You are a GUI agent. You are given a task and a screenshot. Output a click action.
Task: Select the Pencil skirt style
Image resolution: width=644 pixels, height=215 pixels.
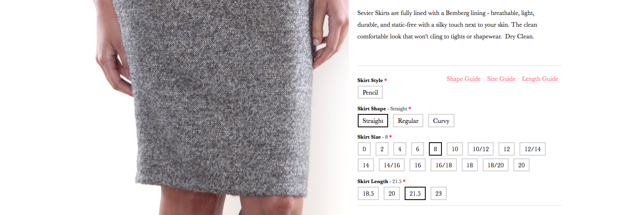coord(370,92)
